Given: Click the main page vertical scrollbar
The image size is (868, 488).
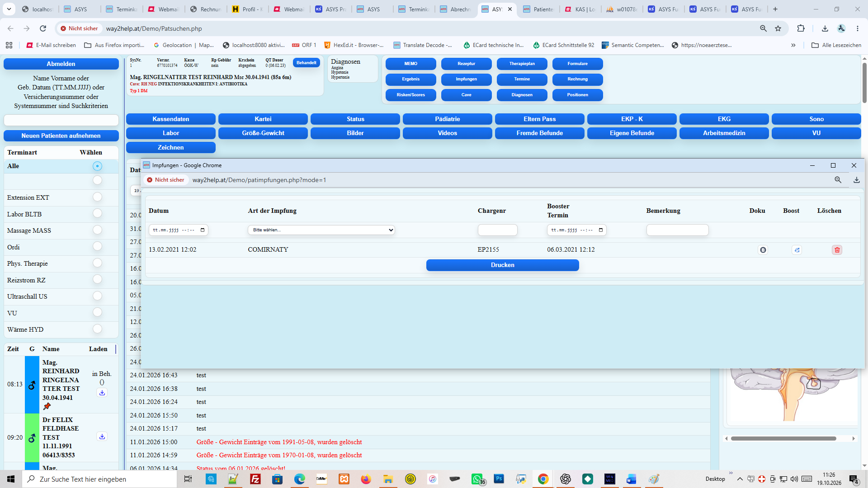Looking at the screenshot, I should pyautogui.click(x=864, y=83).
